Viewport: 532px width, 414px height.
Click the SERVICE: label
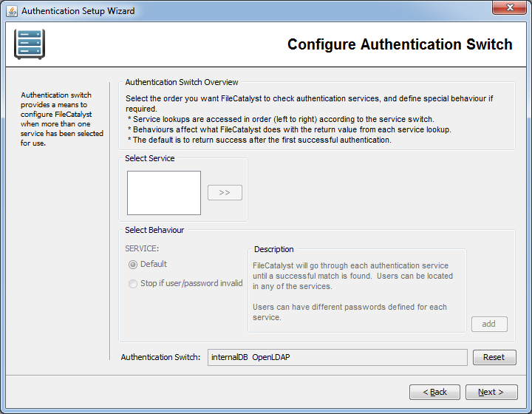point(142,248)
